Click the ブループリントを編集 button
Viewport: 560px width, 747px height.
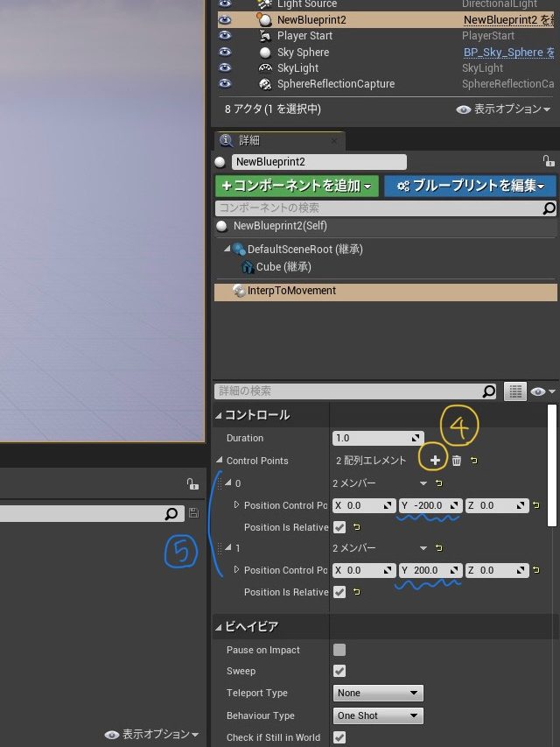pyautogui.click(x=470, y=186)
